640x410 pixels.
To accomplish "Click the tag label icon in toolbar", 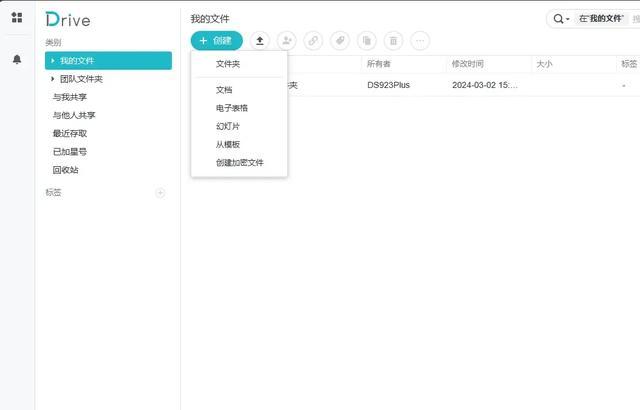I will [x=340, y=40].
